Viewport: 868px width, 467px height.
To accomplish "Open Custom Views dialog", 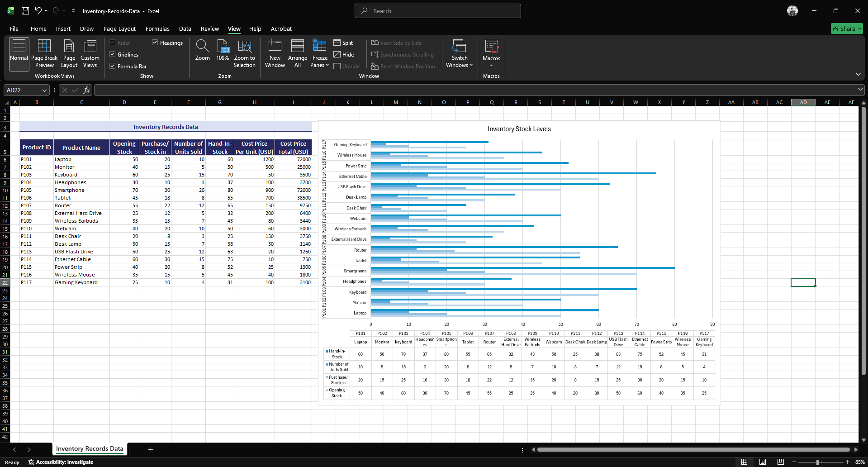I will (x=90, y=53).
